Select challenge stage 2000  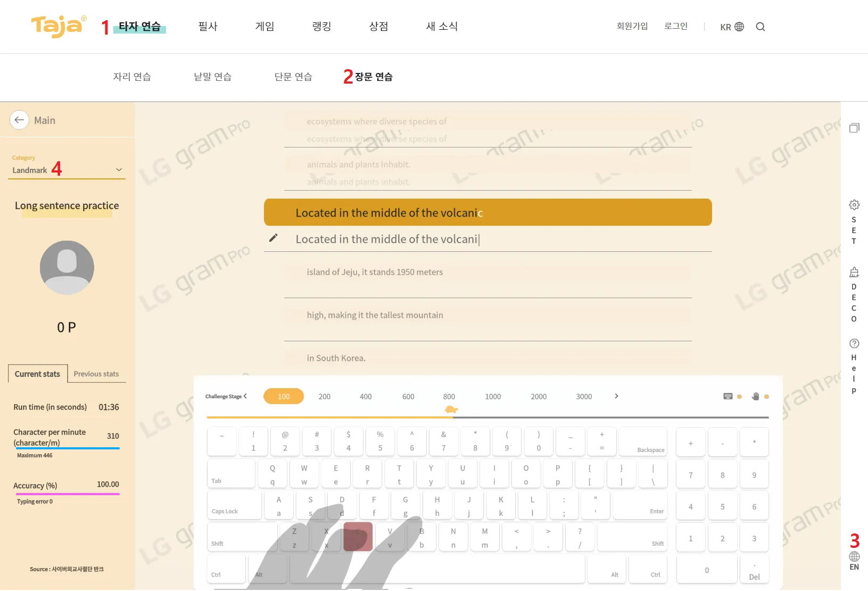click(x=539, y=397)
